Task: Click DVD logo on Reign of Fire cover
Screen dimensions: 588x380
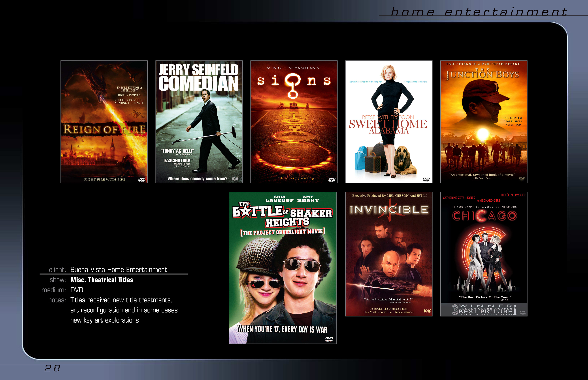Action: (x=142, y=179)
